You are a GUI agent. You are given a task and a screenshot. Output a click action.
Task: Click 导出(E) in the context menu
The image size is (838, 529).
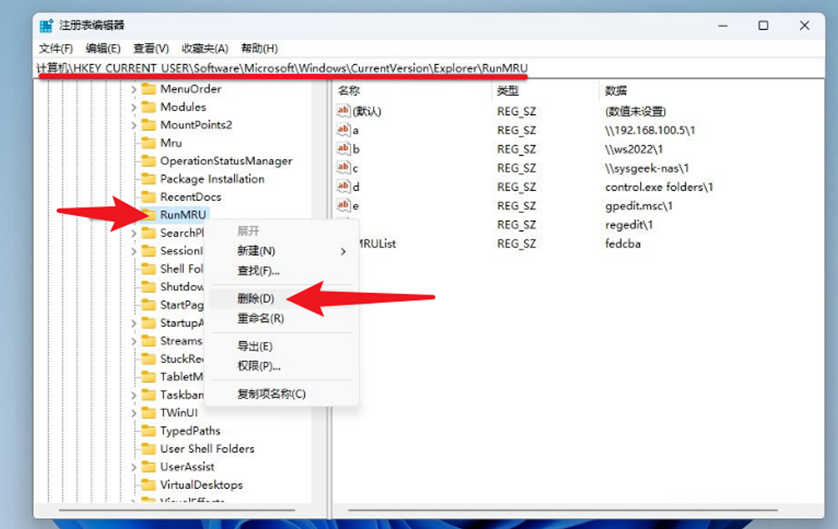coord(255,346)
